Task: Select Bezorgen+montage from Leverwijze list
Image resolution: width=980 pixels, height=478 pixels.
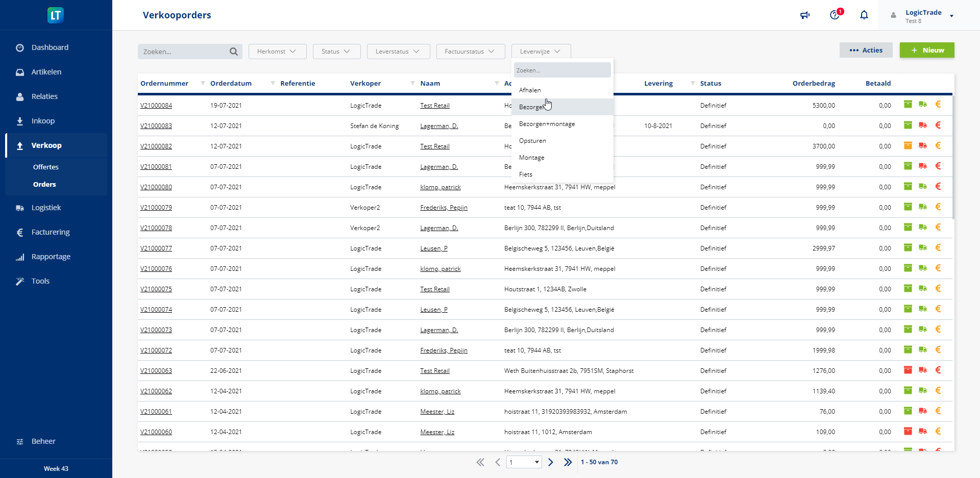Action: tap(547, 124)
